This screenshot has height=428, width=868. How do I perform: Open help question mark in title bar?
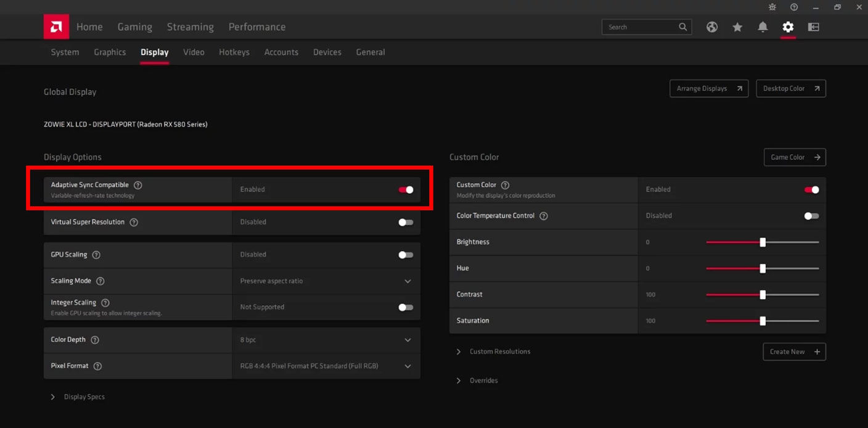tap(794, 7)
